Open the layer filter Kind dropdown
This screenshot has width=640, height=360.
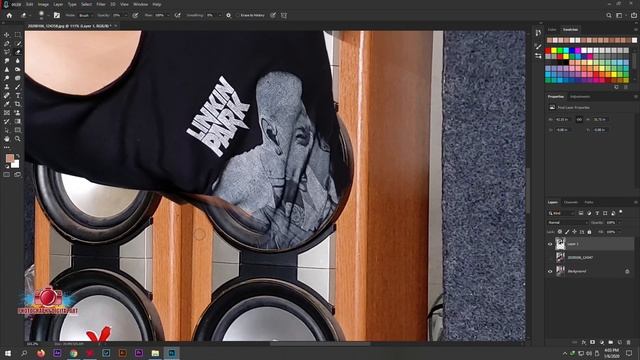[560, 213]
